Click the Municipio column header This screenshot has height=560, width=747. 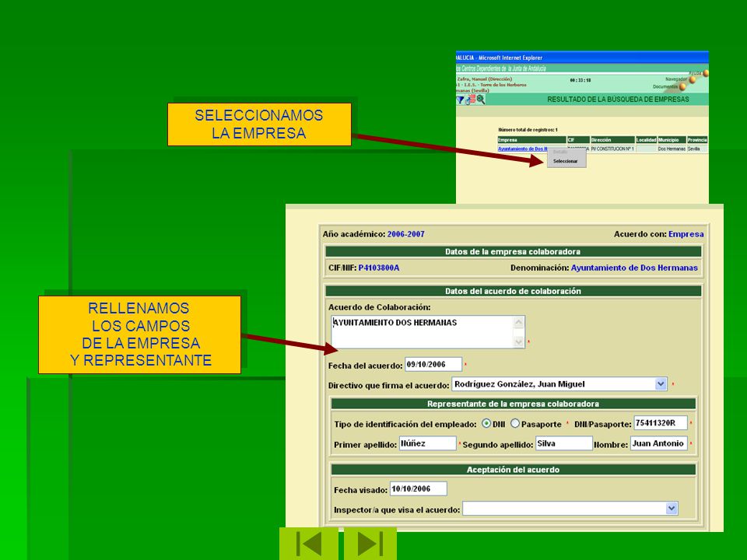672,140
